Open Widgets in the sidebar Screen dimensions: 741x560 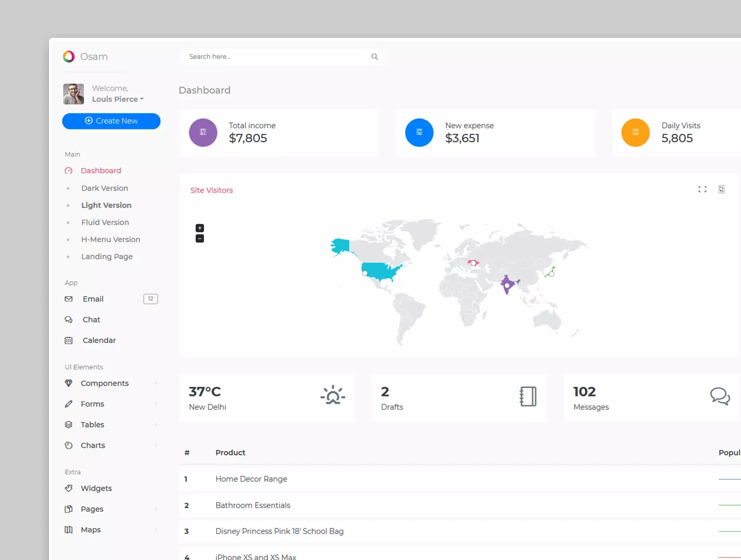tap(96, 488)
